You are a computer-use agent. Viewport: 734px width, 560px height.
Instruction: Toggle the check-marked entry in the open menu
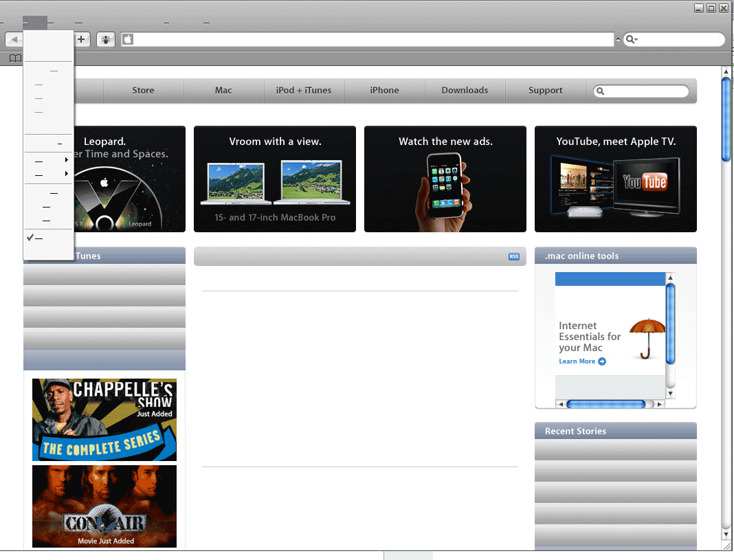click(x=49, y=238)
